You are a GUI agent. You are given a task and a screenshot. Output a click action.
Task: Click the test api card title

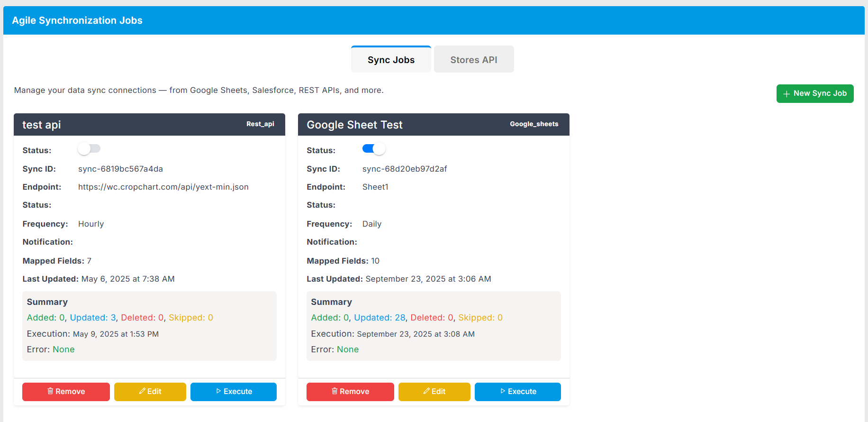42,125
